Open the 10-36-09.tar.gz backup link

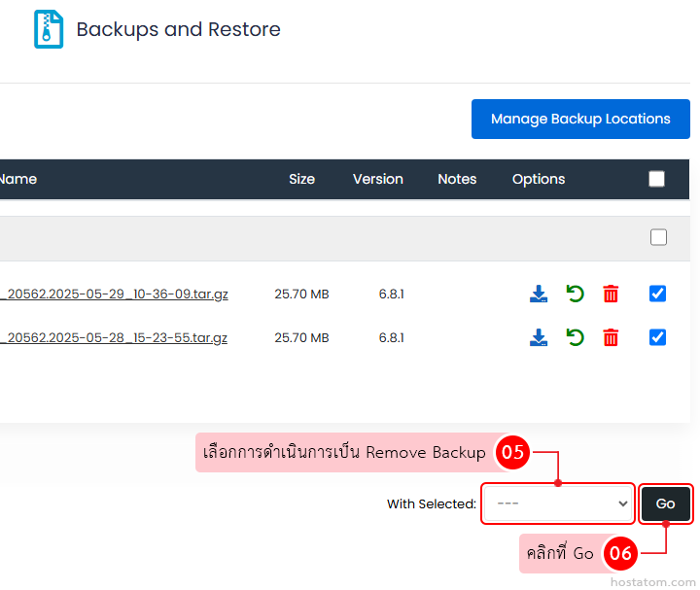pyautogui.click(x=114, y=294)
